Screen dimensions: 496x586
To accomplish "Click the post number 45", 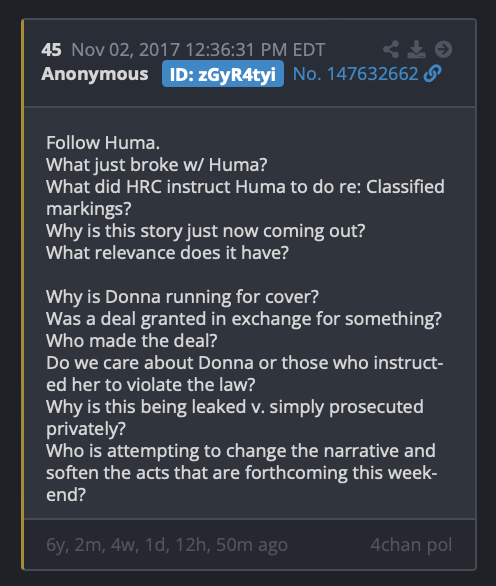I will 51,50.
